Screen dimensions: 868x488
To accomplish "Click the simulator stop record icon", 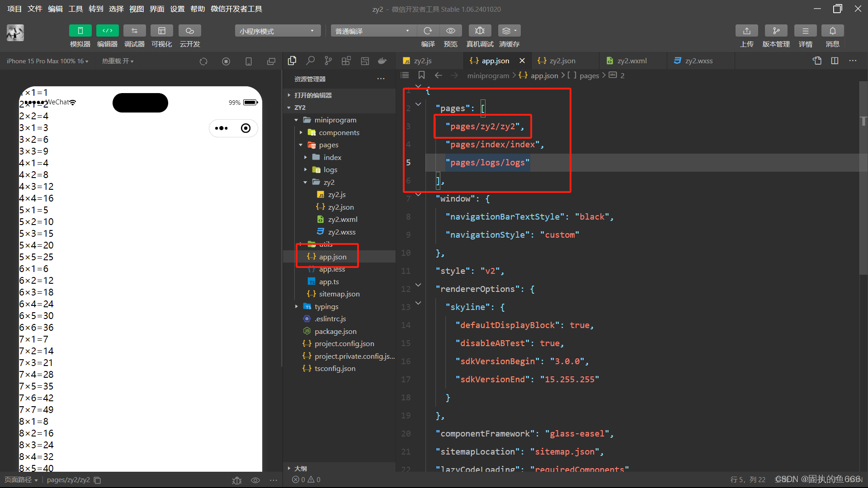I will point(226,61).
